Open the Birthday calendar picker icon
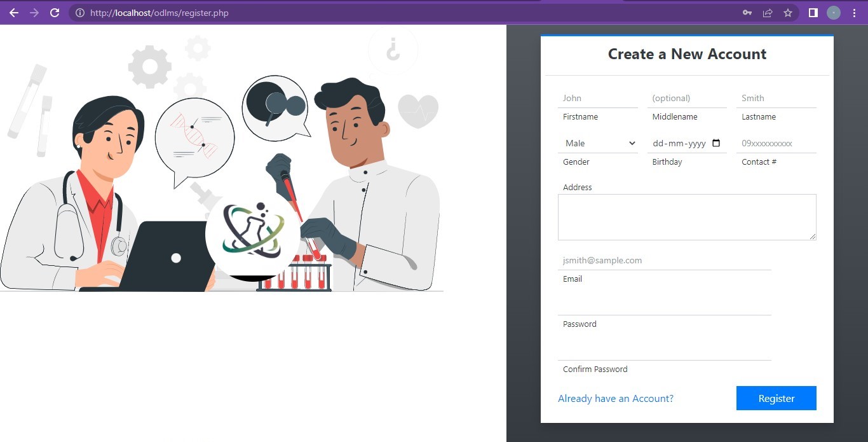Viewport: 868px width, 442px height. pyautogui.click(x=716, y=143)
